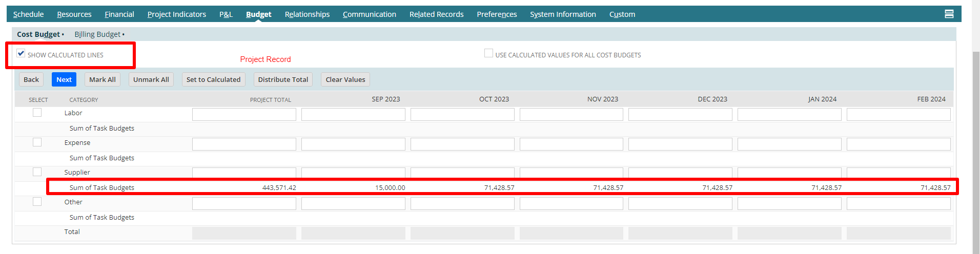Select the Labor category checkbox
This screenshot has width=980, height=254.
click(x=37, y=113)
